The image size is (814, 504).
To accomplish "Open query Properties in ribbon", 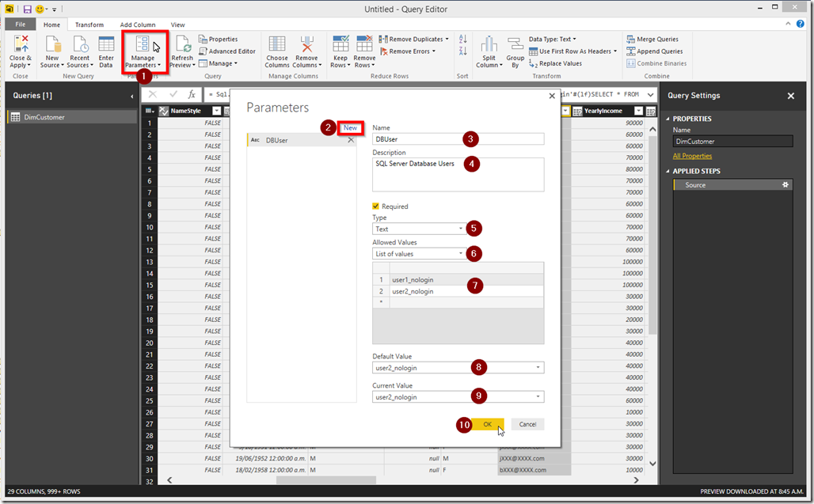I will (218, 40).
